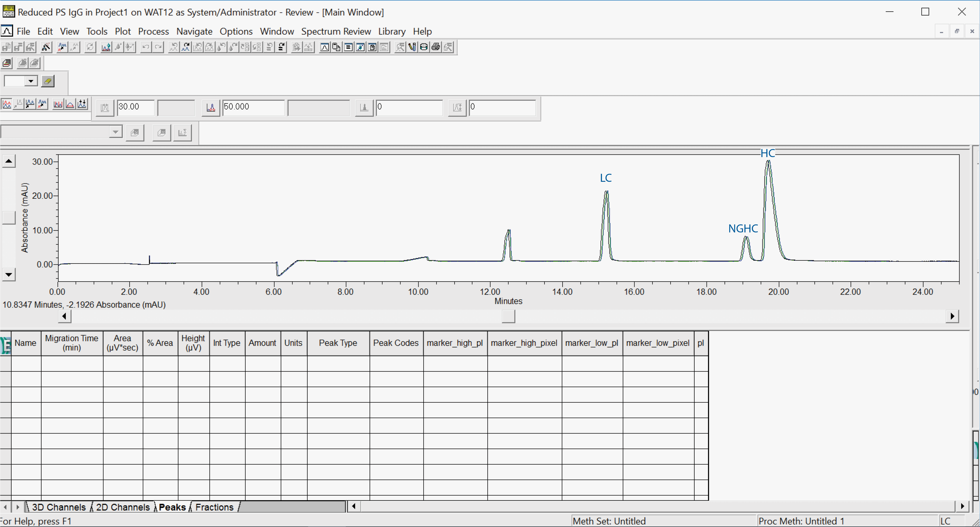Click the Integrate chromatogram icon

click(106, 47)
